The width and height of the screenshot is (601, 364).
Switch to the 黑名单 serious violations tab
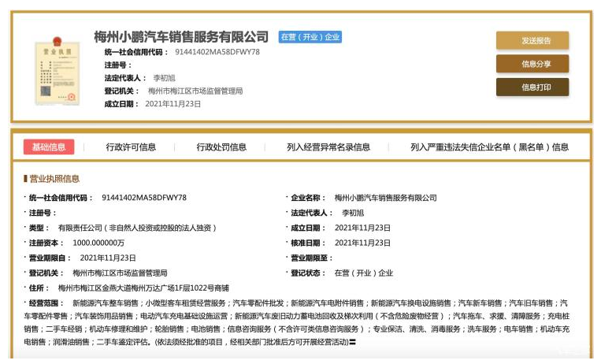tap(489, 147)
